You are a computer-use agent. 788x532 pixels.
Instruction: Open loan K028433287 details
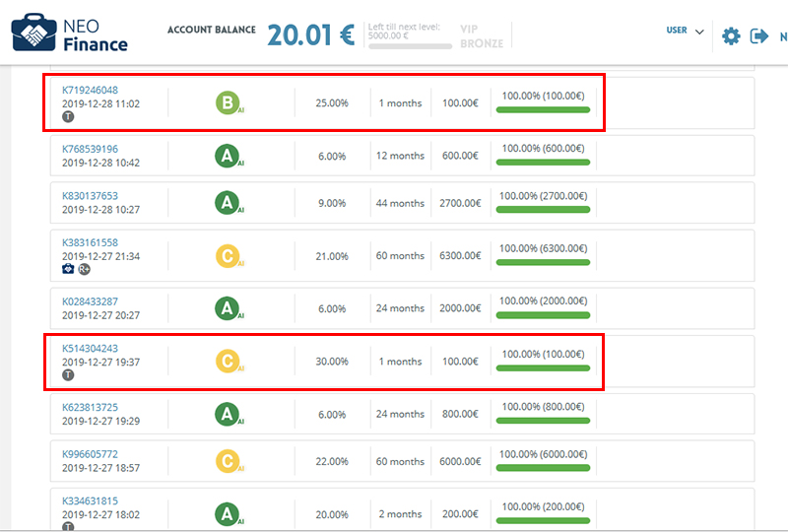tap(90, 301)
